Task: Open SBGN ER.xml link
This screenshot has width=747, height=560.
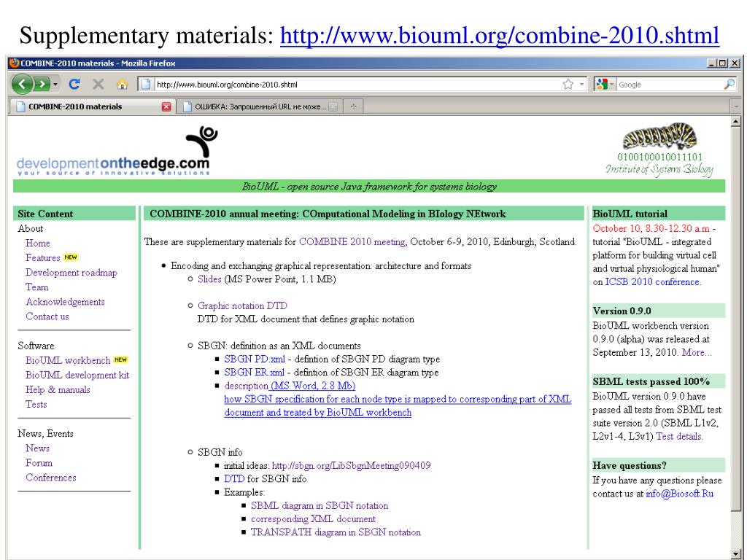Action: pyautogui.click(x=255, y=373)
